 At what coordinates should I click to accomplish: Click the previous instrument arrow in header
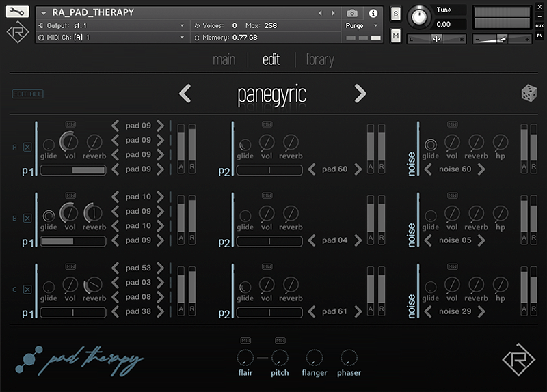[x=320, y=13]
